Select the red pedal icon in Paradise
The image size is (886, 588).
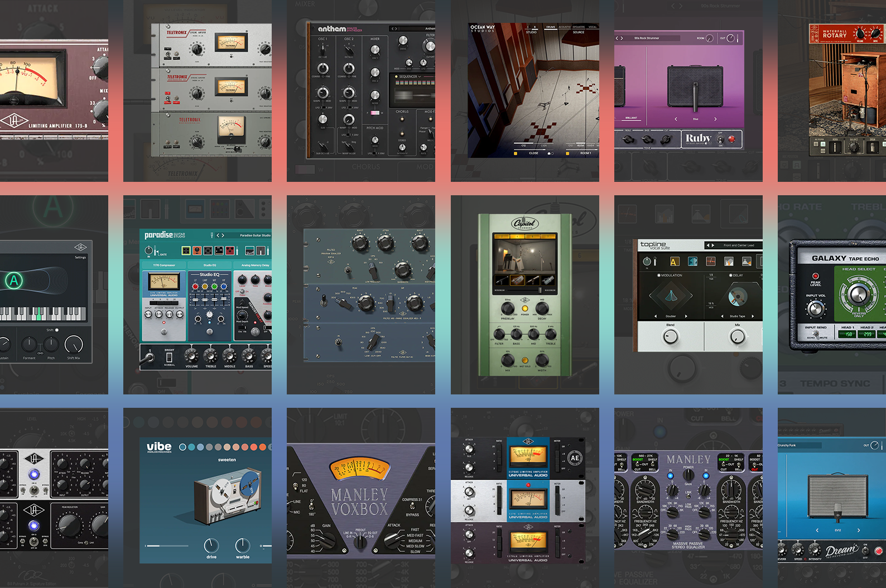click(x=230, y=250)
